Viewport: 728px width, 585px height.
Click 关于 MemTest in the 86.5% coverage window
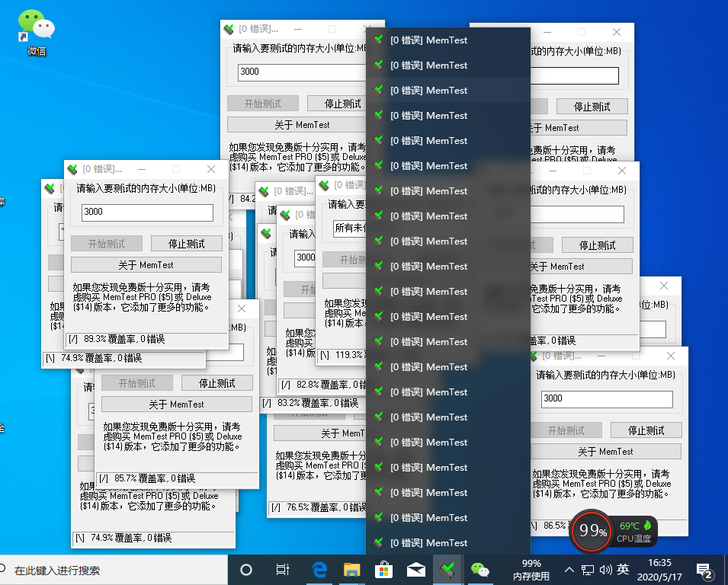[605, 452]
